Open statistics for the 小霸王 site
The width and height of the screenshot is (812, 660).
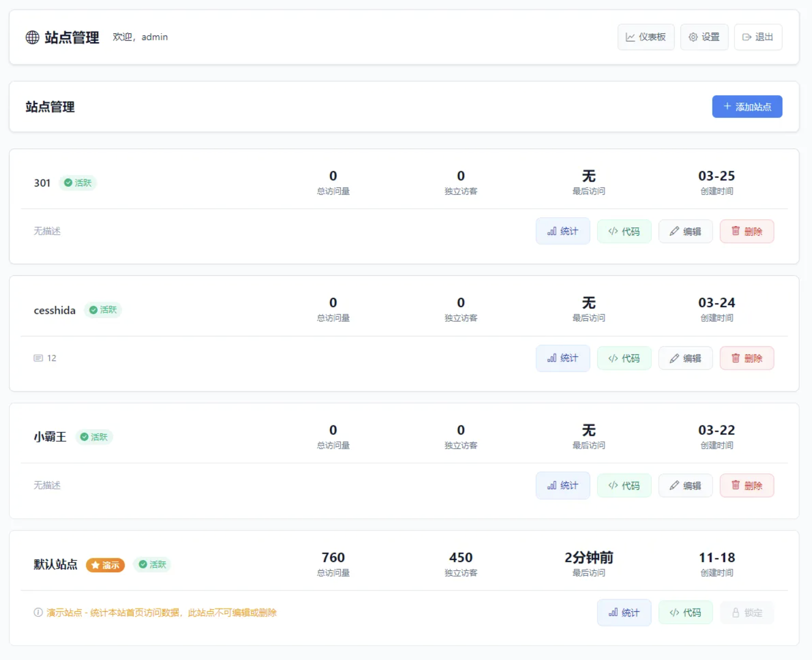click(x=563, y=485)
